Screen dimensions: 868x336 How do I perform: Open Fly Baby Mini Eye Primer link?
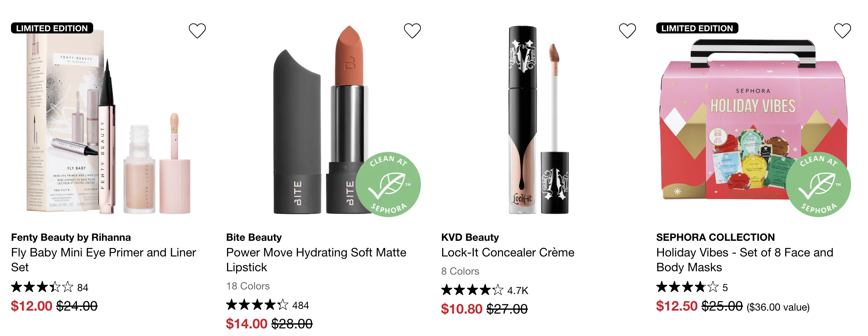click(103, 260)
